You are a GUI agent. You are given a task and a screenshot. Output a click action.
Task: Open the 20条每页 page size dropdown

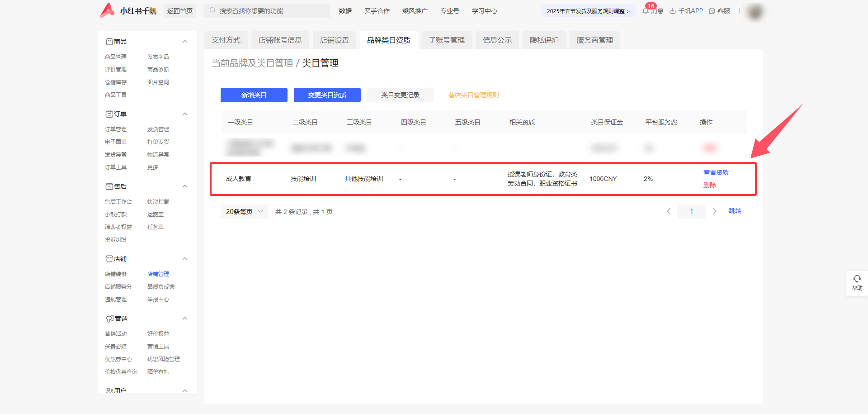click(244, 212)
